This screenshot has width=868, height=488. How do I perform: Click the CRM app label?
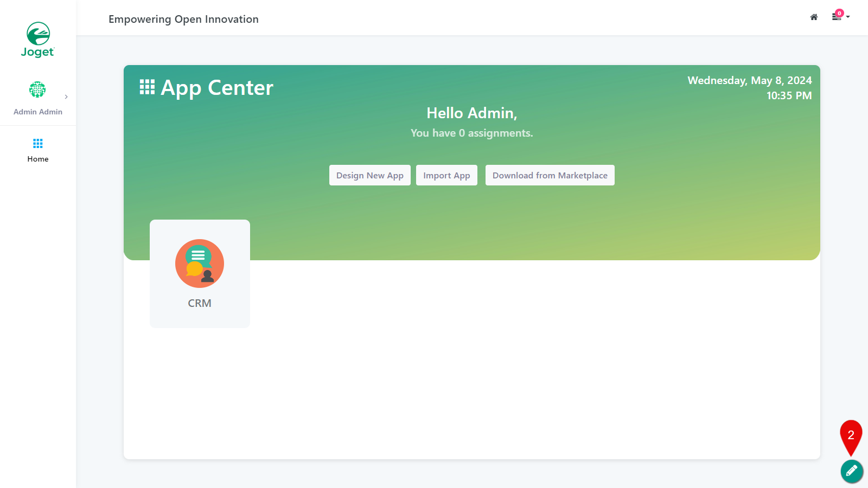(x=200, y=303)
